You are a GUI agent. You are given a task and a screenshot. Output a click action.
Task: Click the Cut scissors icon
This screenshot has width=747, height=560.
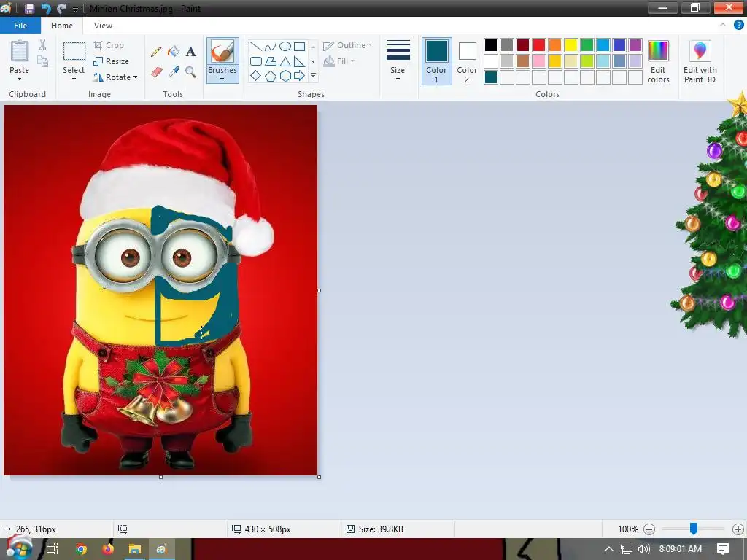pos(43,45)
